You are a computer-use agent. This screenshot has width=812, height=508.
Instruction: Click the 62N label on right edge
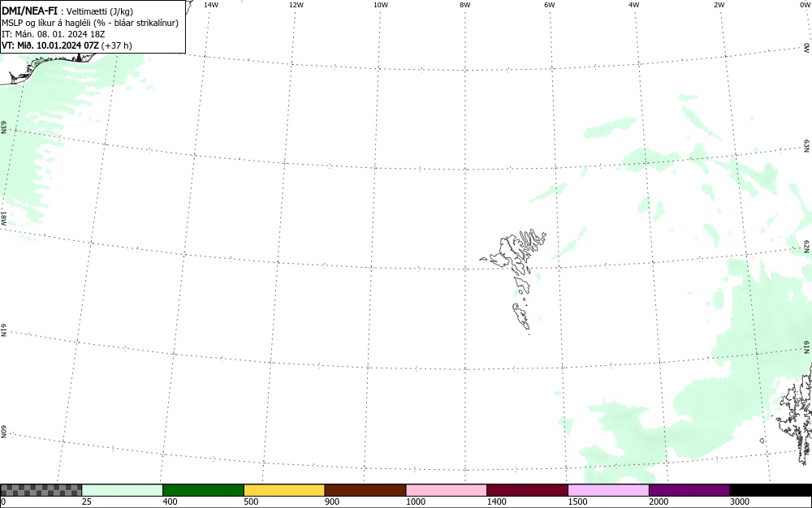(807, 246)
